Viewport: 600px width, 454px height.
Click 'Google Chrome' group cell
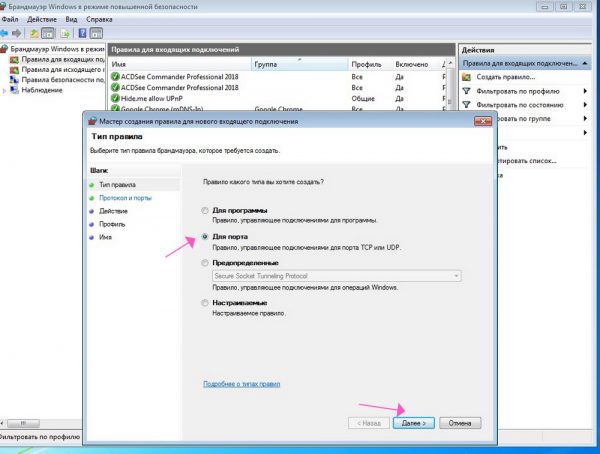click(278, 109)
